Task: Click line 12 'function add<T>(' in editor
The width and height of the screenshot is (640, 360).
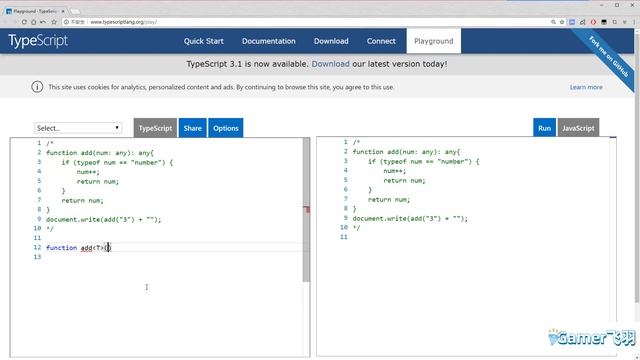Action: click(x=78, y=247)
